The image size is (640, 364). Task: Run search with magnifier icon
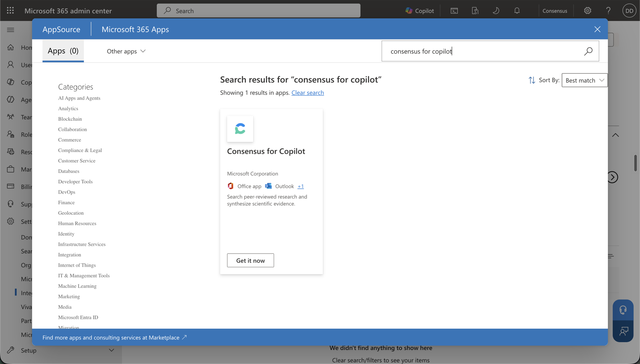click(588, 51)
